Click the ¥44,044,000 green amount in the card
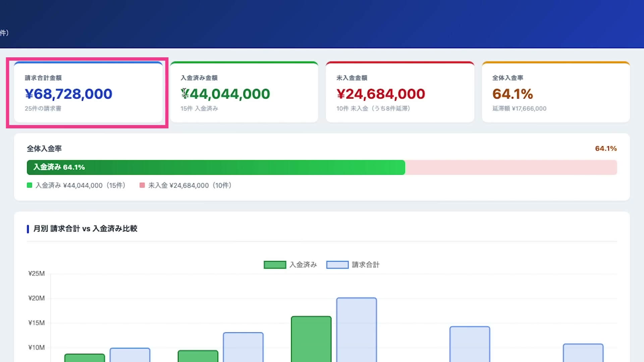This screenshot has width=644, height=362. click(225, 94)
